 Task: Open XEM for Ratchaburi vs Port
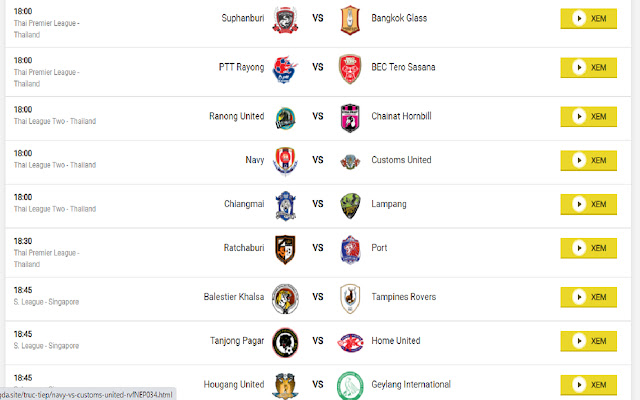coord(588,248)
